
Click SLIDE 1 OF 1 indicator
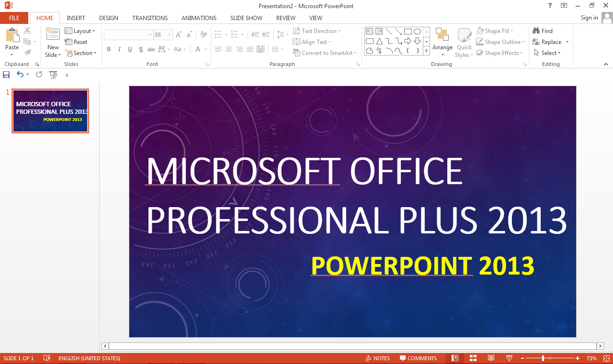click(x=18, y=358)
